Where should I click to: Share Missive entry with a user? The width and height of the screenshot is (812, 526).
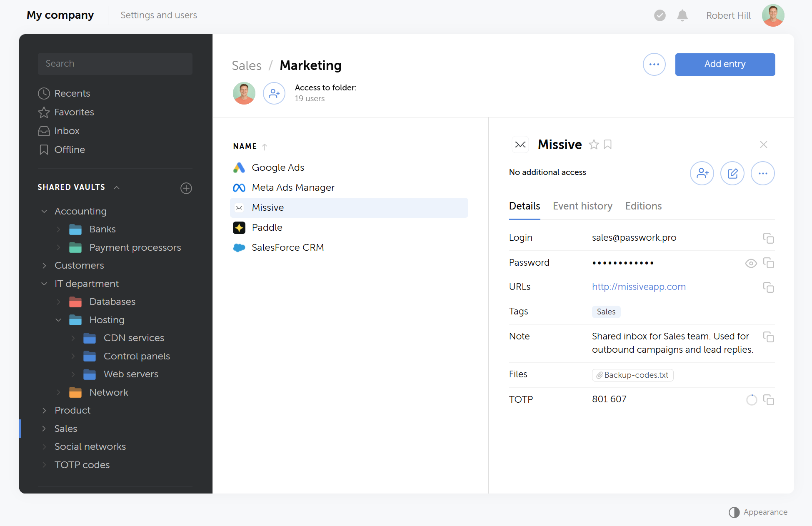(702, 173)
